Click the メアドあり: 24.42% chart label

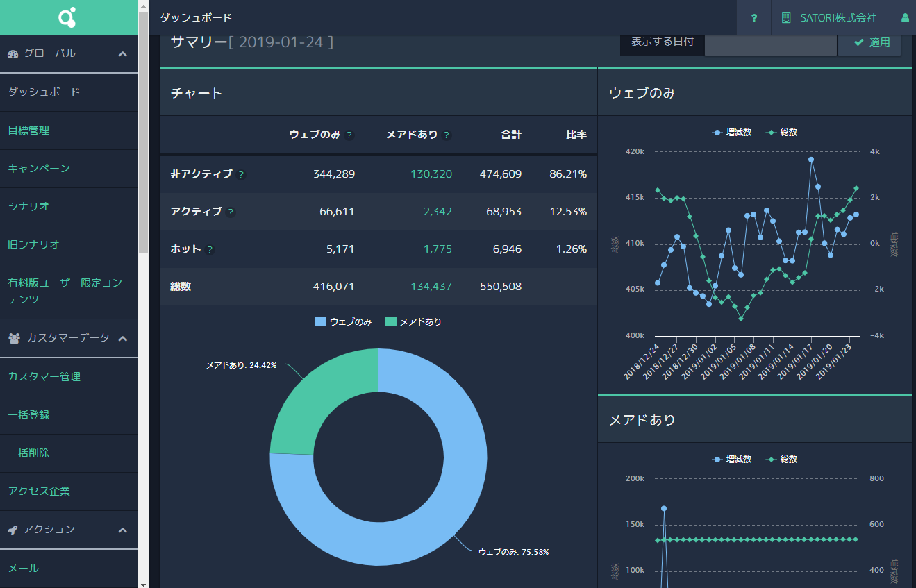tap(241, 365)
